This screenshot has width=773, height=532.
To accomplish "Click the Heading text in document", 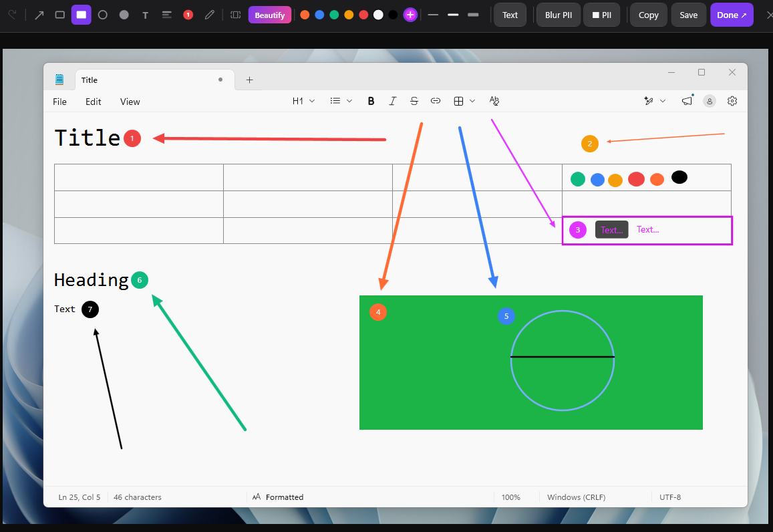I will pyautogui.click(x=92, y=280).
